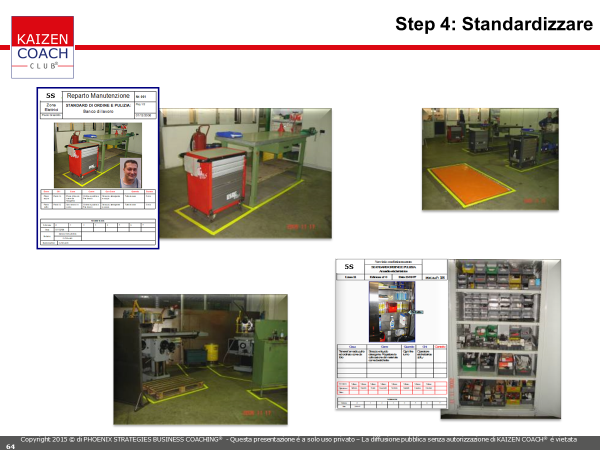
Task: Select the slide title "Step 4: Standardizzare"
Action: coord(494,24)
